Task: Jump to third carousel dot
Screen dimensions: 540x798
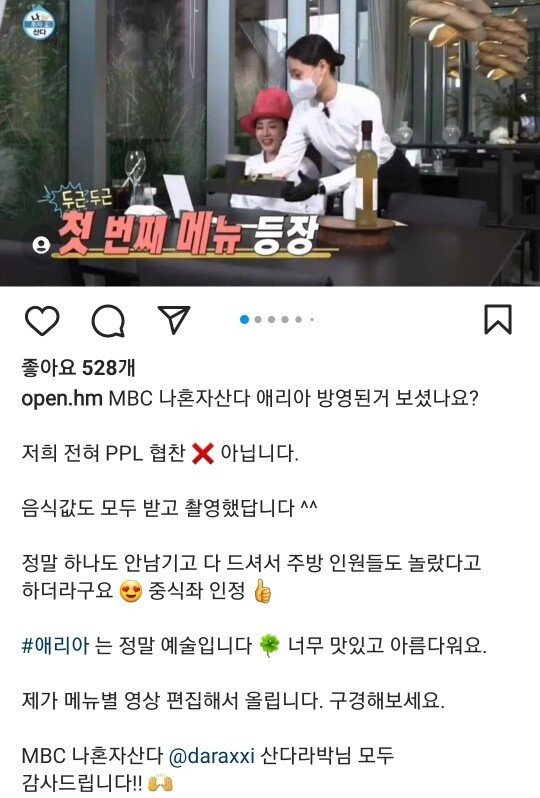Action: coord(271,320)
